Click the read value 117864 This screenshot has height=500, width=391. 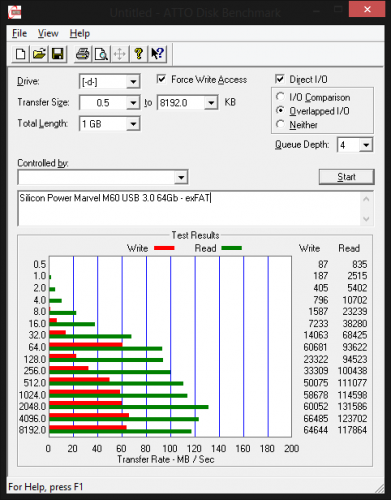(x=352, y=430)
